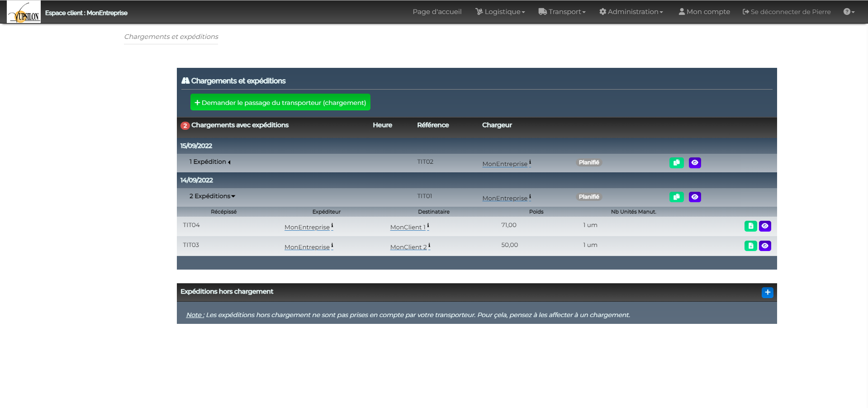Click reference TIT02
868x408 pixels.
pos(425,161)
